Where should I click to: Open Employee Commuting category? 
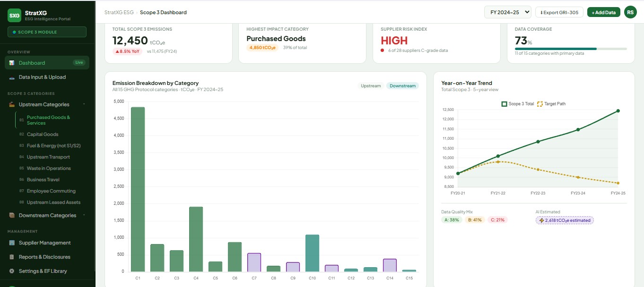[52, 191]
